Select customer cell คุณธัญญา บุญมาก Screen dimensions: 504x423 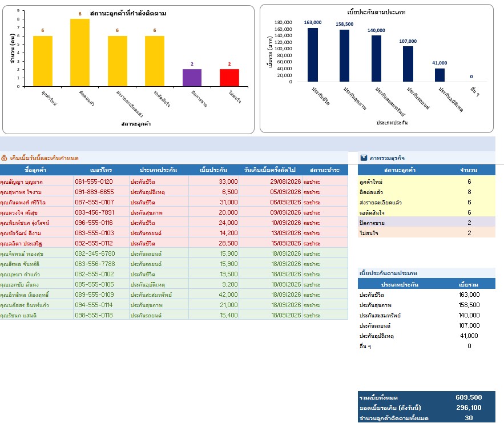click(x=37, y=182)
